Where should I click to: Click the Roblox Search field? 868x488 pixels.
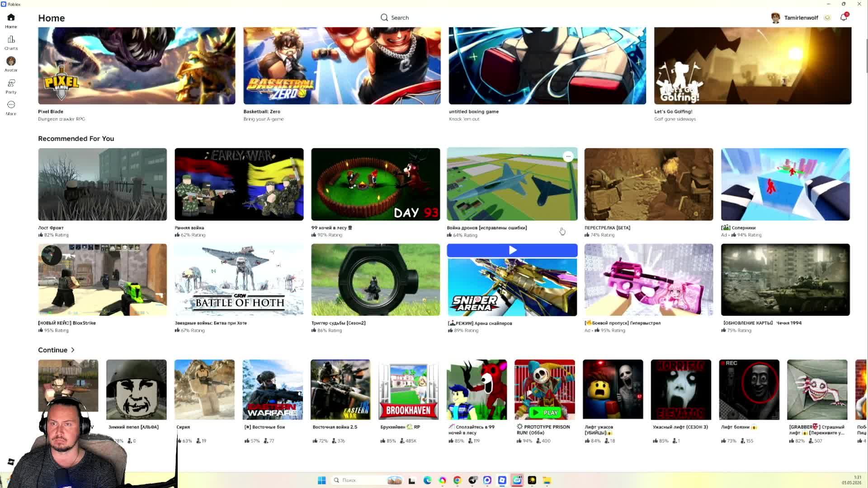395,18
